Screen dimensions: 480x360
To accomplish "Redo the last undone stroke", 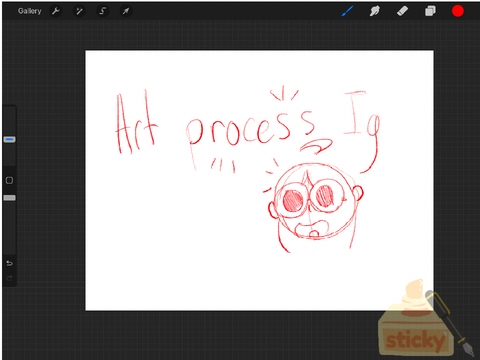I will tap(9, 278).
